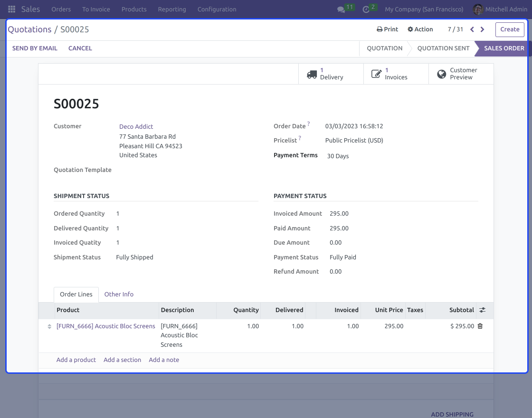Delete Acoustic Bloc Screens line with trash icon
Image resolution: width=532 pixels, height=418 pixels.
click(480, 326)
